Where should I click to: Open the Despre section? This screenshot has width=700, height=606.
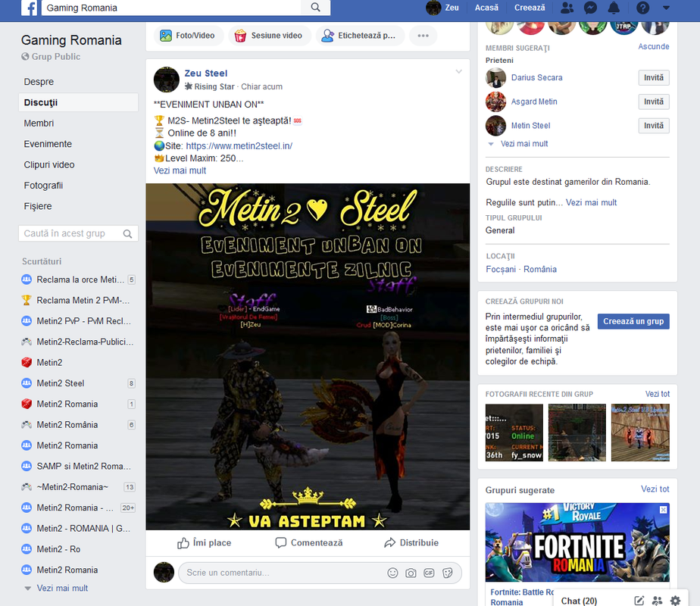click(39, 82)
